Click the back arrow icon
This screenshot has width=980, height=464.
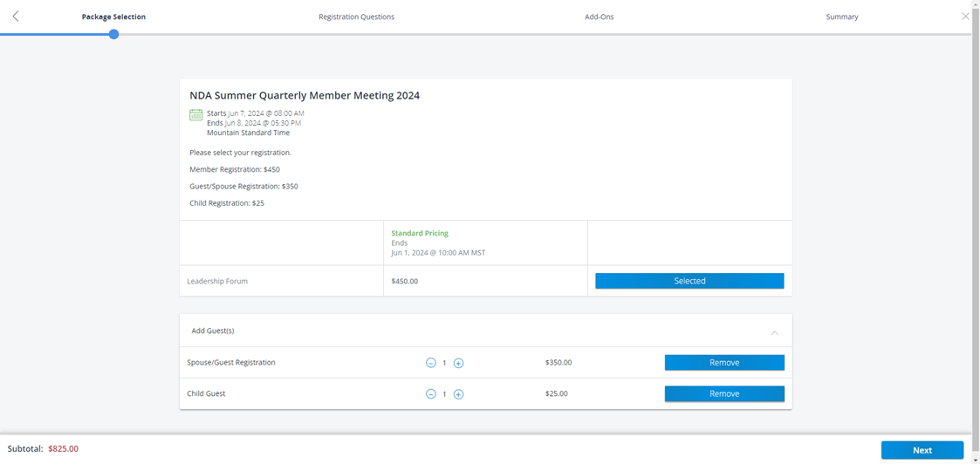click(x=16, y=17)
